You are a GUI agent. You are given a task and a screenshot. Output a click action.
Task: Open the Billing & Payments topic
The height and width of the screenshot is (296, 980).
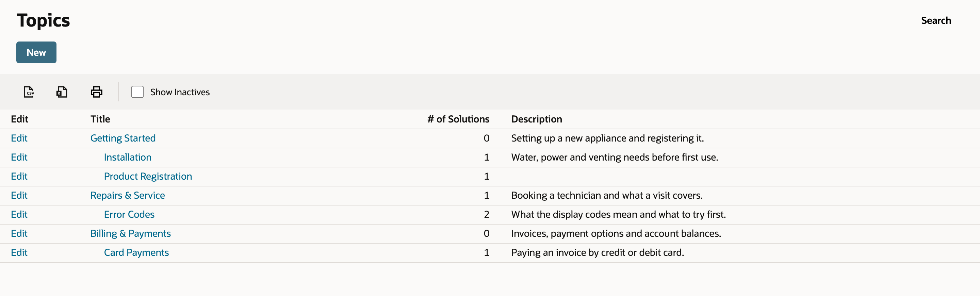[130, 233]
